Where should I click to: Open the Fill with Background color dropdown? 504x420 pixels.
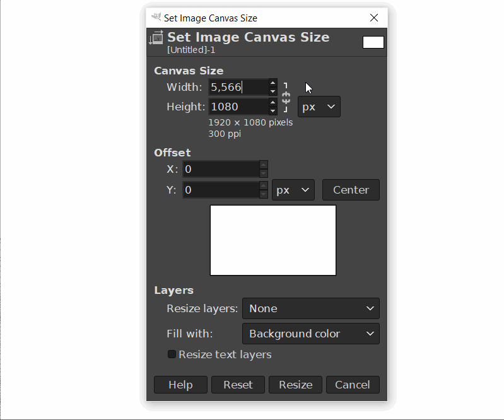click(x=311, y=334)
